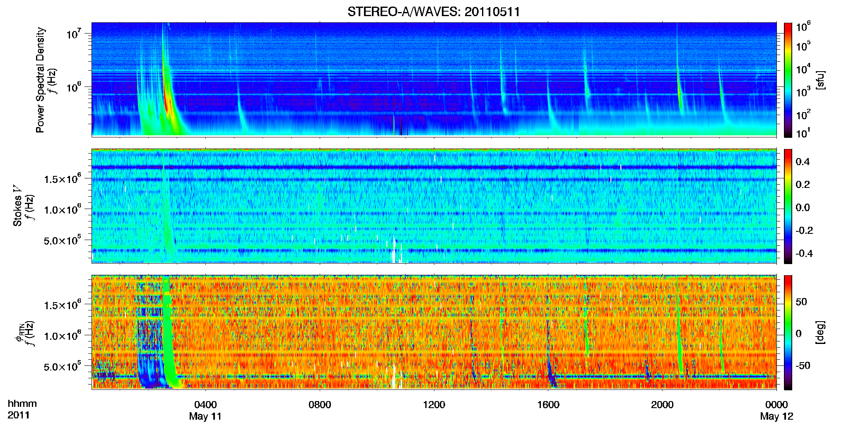The height and width of the screenshot is (447, 868).
Task: Click the 0.4 label on Stokes colorbar
Action: (803, 162)
